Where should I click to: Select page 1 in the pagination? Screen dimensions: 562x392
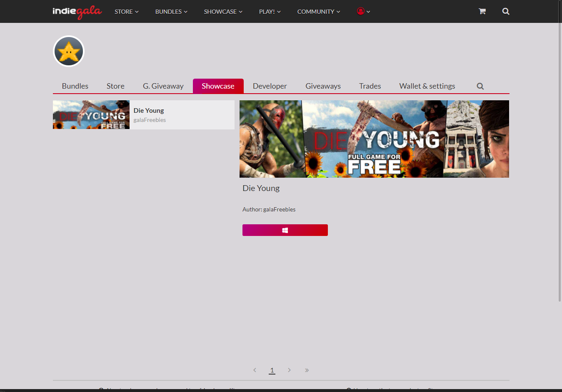(272, 370)
